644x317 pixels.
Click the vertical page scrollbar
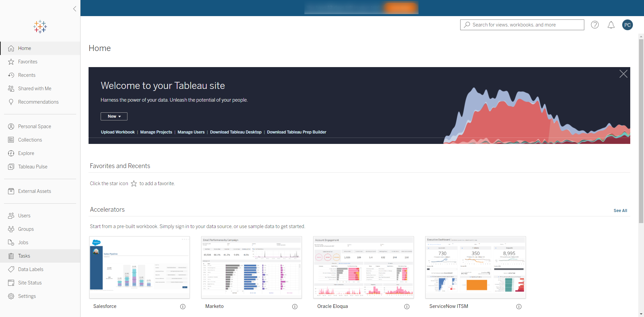[x=641, y=131]
